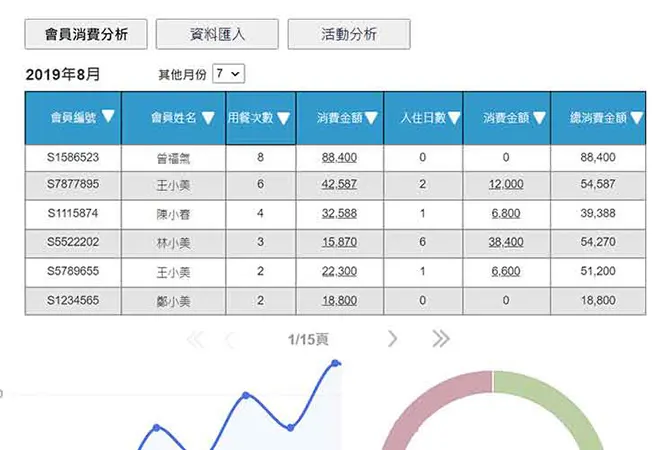This screenshot has height=450, width=665.
Task: Open dining amount link 18,800
Action: [x=339, y=300]
